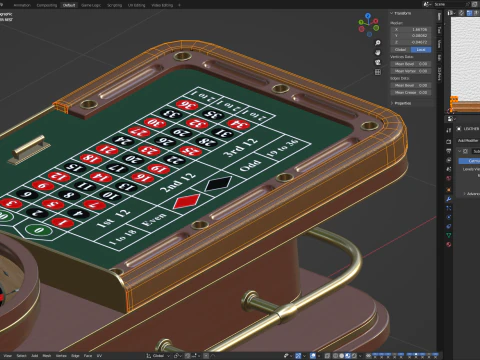Click the blue Z axis on navigation gizmo
The height and width of the screenshot is (360, 480).
tap(368, 15)
